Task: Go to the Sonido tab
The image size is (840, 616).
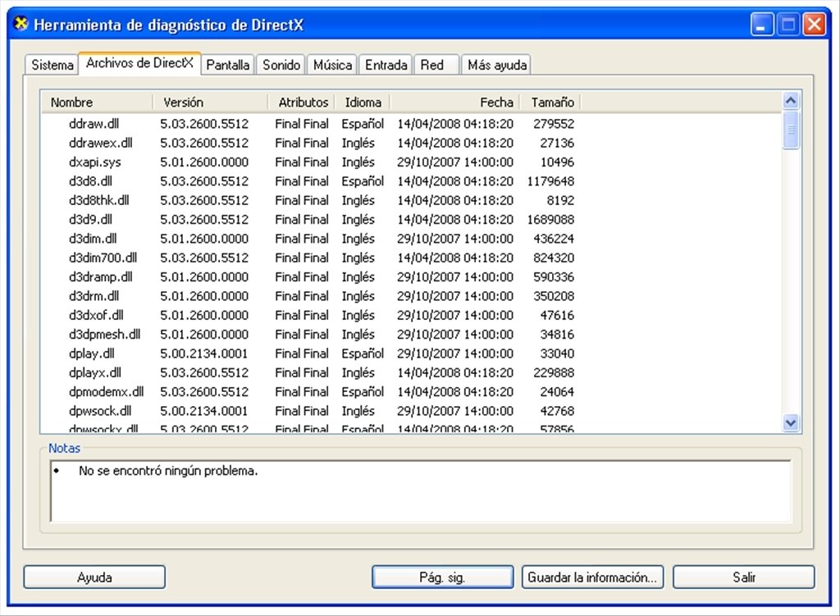Action: click(x=281, y=65)
